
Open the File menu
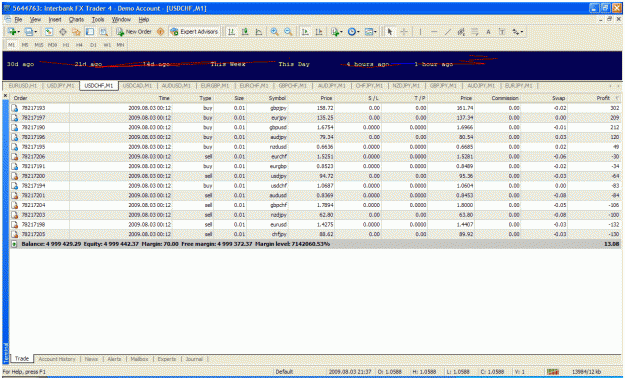pyautogui.click(x=18, y=20)
